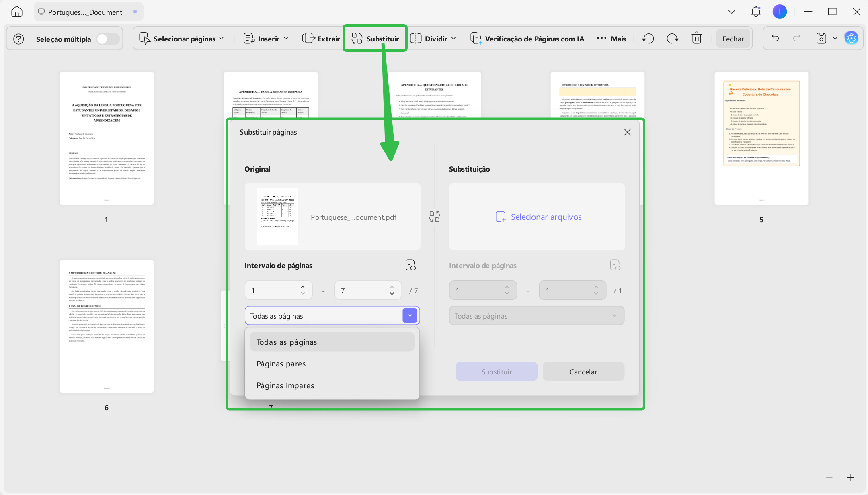Select page 1 thumbnail

click(x=107, y=138)
